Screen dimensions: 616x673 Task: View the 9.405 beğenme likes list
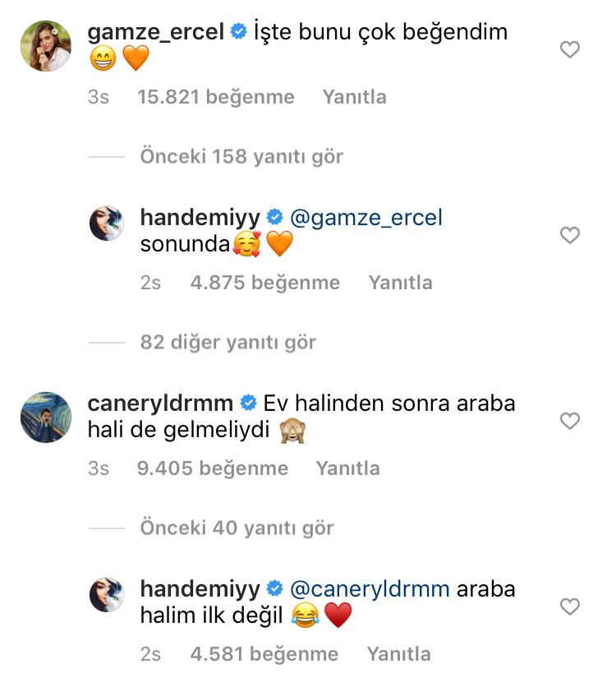[213, 468]
